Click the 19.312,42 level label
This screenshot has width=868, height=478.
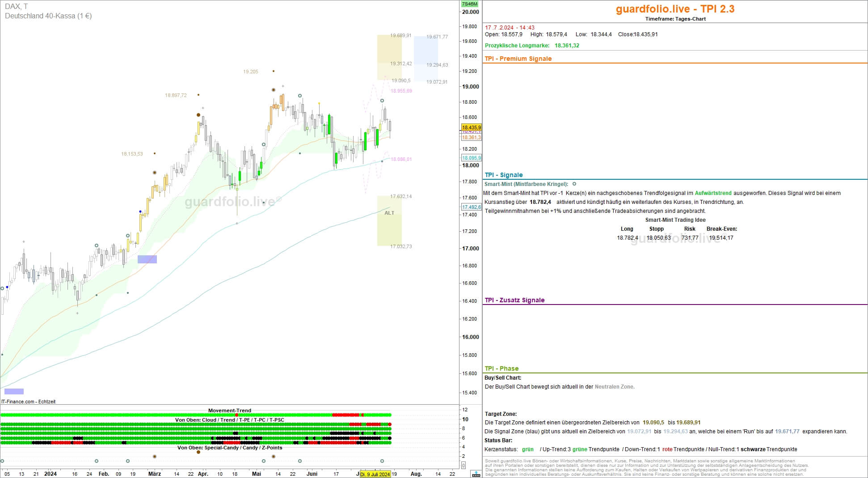[x=401, y=63]
